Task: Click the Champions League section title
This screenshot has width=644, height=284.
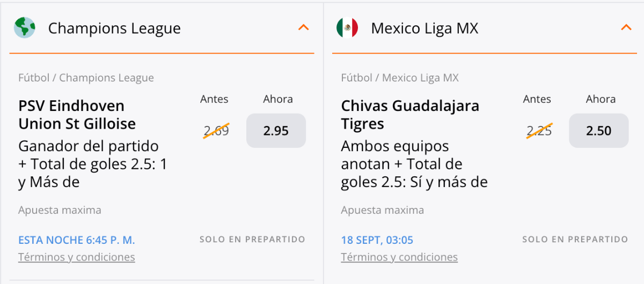Action: 114,28
